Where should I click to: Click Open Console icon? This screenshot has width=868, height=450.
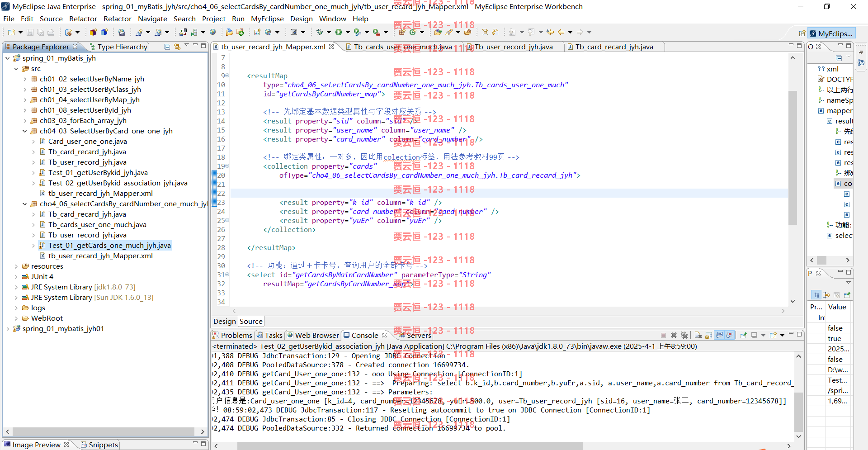pos(773,335)
